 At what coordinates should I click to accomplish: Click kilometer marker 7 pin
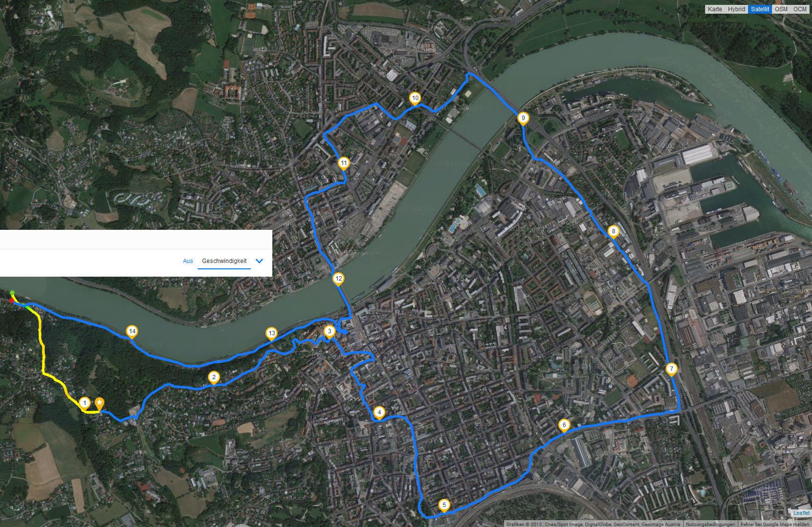click(671, 369)
